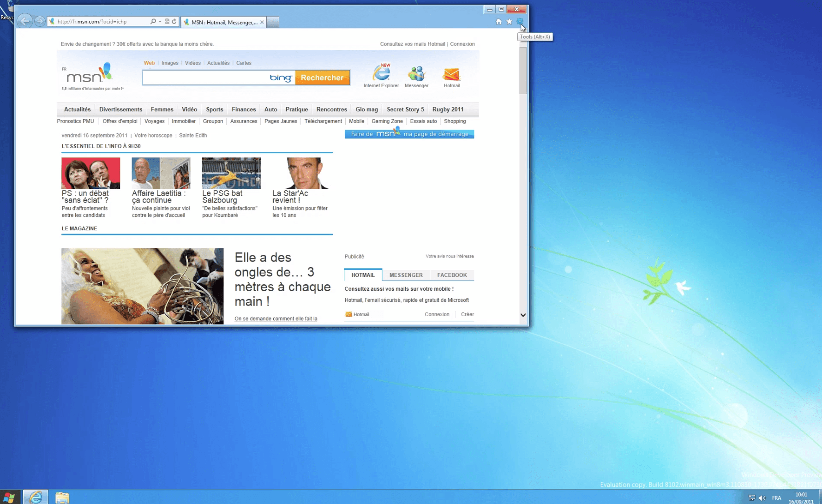This screenshot has height=504, width=822.
Task: Click Connexion in the Hotmail widget
Action: (x=437, y=314)
